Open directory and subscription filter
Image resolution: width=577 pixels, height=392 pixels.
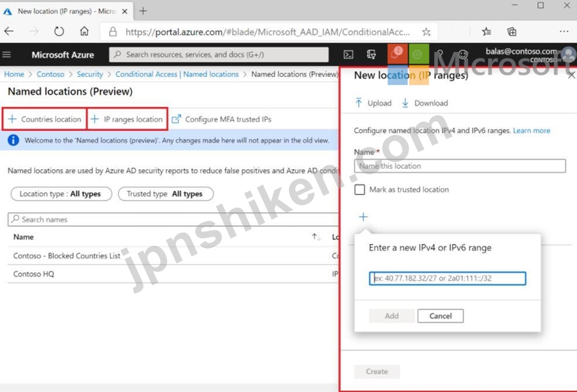(371, 55)
